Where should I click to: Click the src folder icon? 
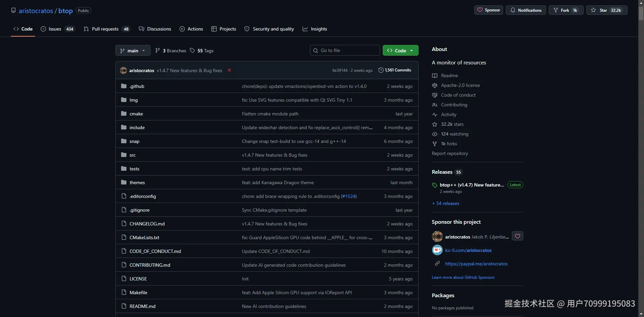124,155
